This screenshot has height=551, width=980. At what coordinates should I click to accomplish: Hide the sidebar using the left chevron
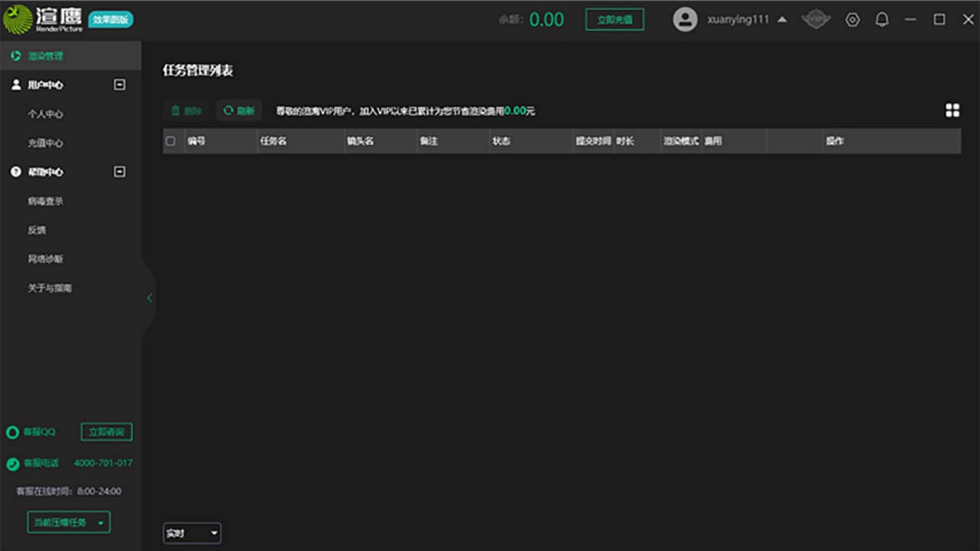pos(149,298)
